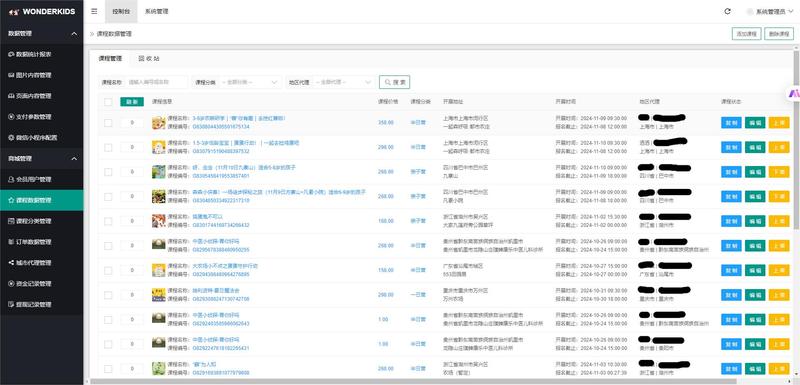Open the 地区代理 filter dropdown
Image resolution: width=800 pixels, height=385 pixels.
[344, 82]
